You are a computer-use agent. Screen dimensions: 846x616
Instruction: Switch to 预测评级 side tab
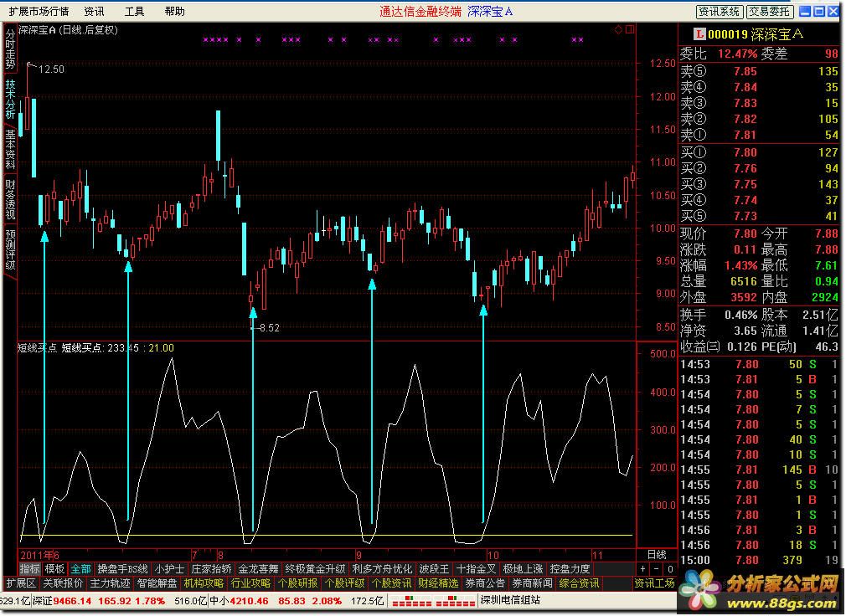pos(10,250)
